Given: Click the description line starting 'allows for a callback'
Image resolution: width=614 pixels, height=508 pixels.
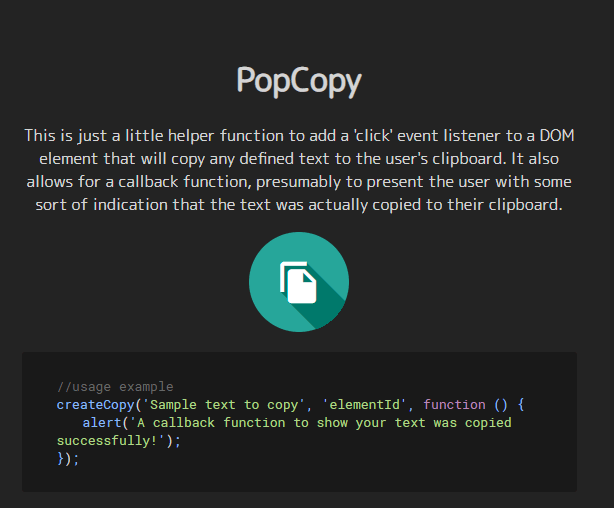Looking at the screenshot, I should click(x=299, y=182).
